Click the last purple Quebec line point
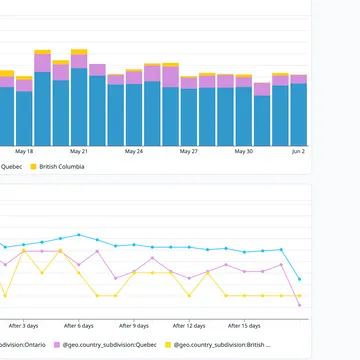The width and height of the screenshot is (360, 360). (x=299, y=305)
